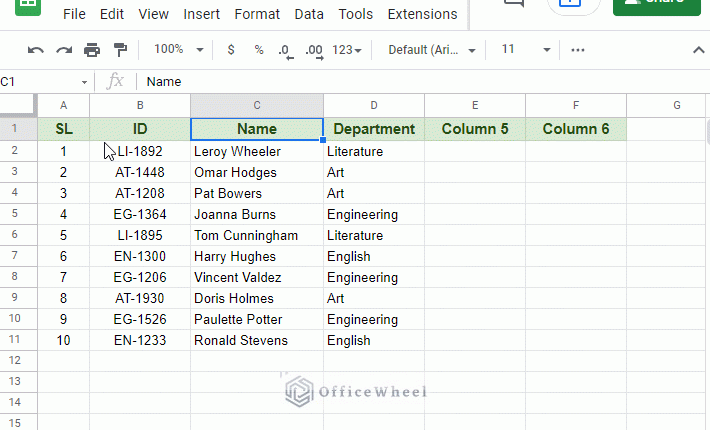
Task: Open the three-dot More toolbar options
Action: (578, 50)
